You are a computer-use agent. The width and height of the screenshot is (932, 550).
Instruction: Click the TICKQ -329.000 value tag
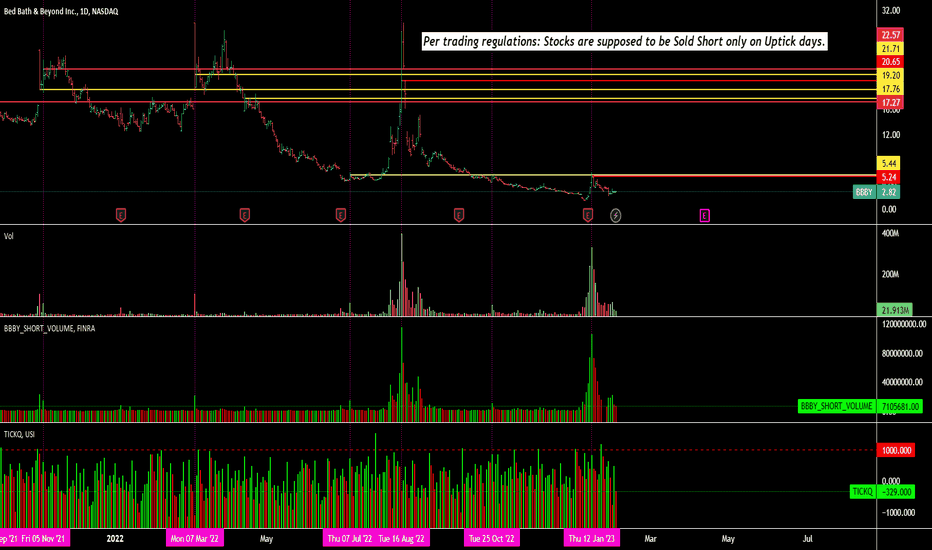[x=882, y=492]
